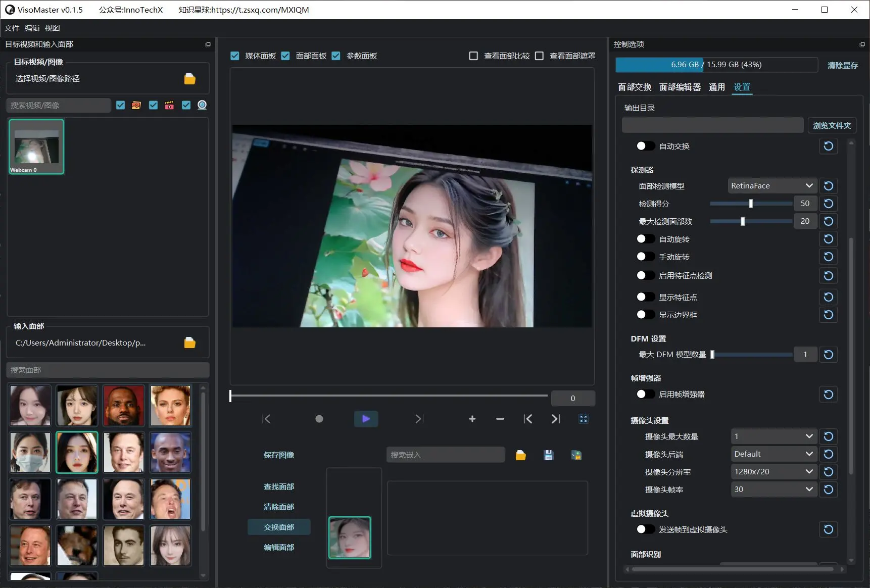The height and width of the screenshot is (588, 870).
Task: Toggle on 自动旋转 switch
Action: [645, 238]
